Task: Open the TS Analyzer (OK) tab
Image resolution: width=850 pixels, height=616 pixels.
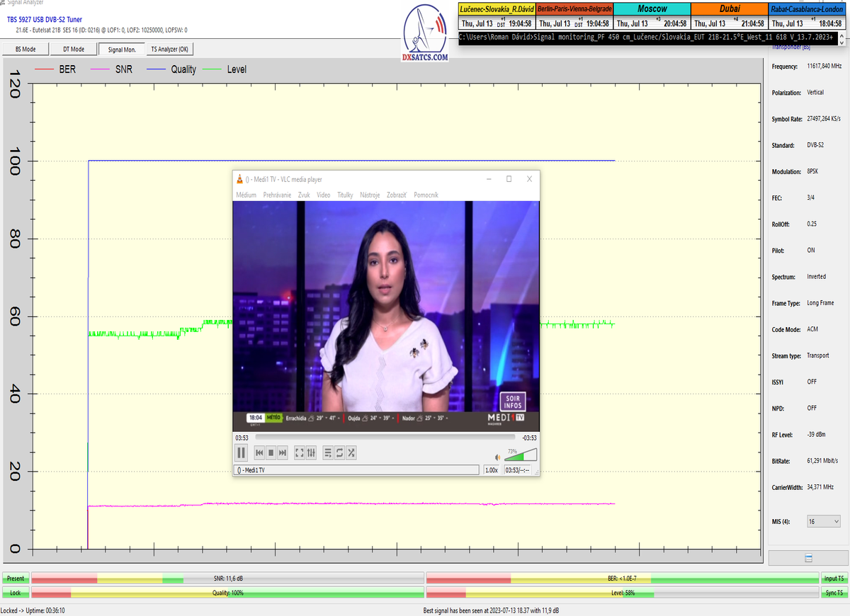Action: click(169, 50)
